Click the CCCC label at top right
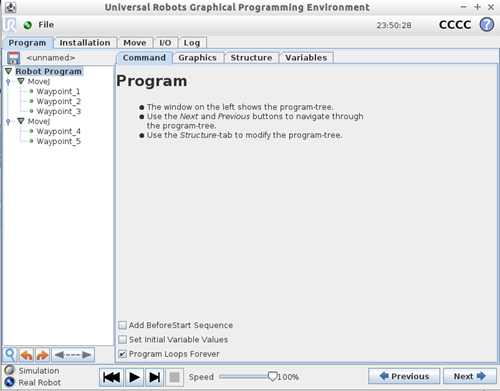This screenshot has width=500, height=391. point(455,25)
